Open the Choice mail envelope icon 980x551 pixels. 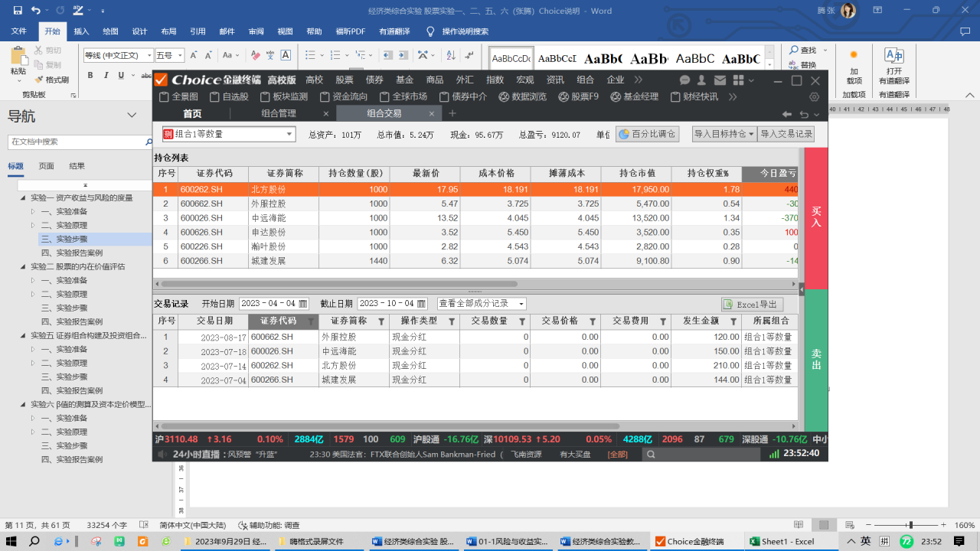pos(720,80)
